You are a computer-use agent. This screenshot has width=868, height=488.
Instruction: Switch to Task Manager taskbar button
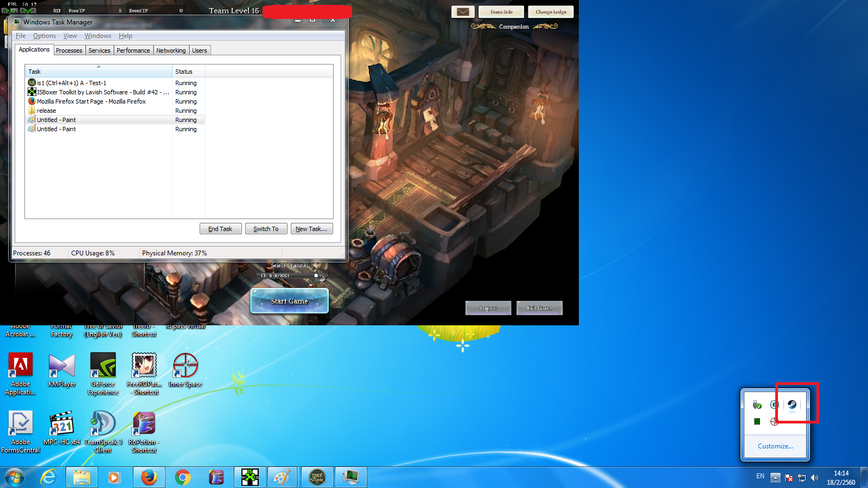[x=351, y=478]
